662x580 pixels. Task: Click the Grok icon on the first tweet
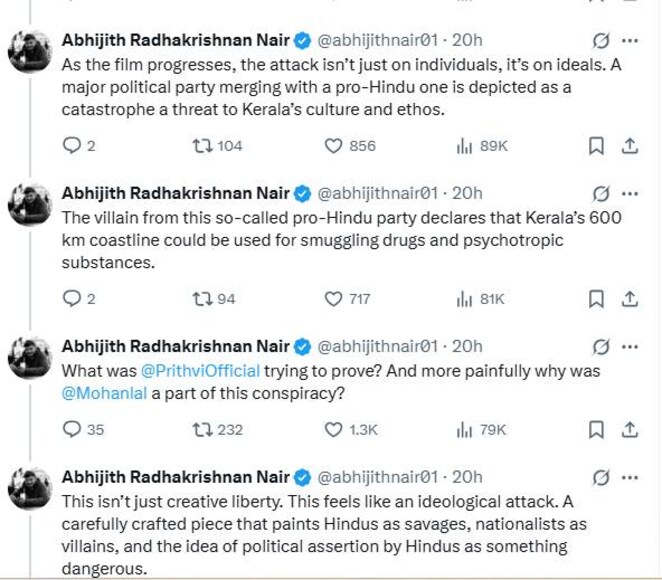click(x=602, y=41)
